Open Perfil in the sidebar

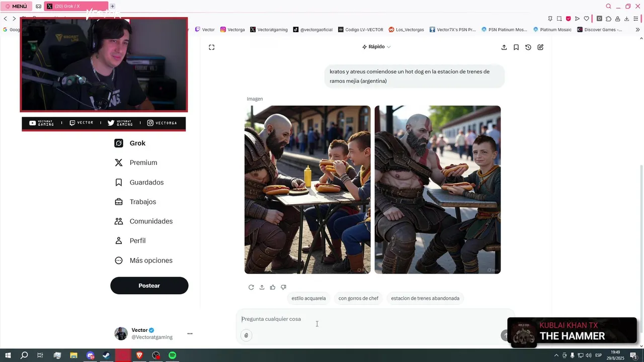[x=130, y=241]
